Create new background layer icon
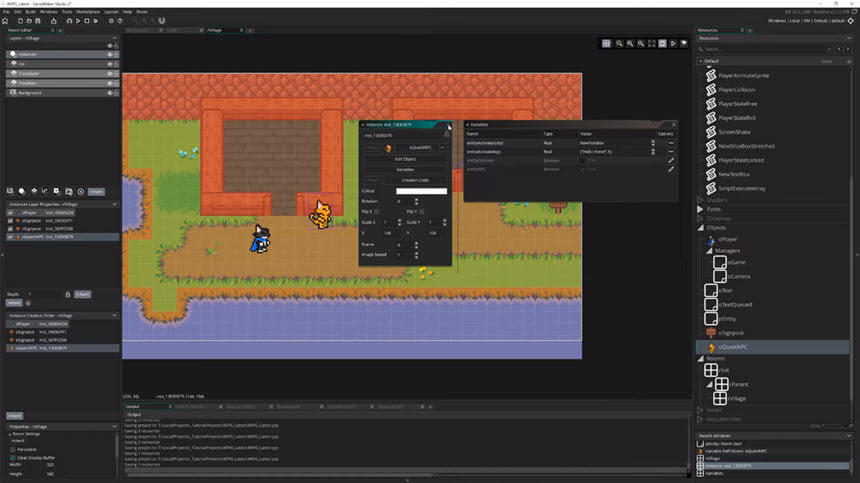860x483 pixels. tap(10, 191)
